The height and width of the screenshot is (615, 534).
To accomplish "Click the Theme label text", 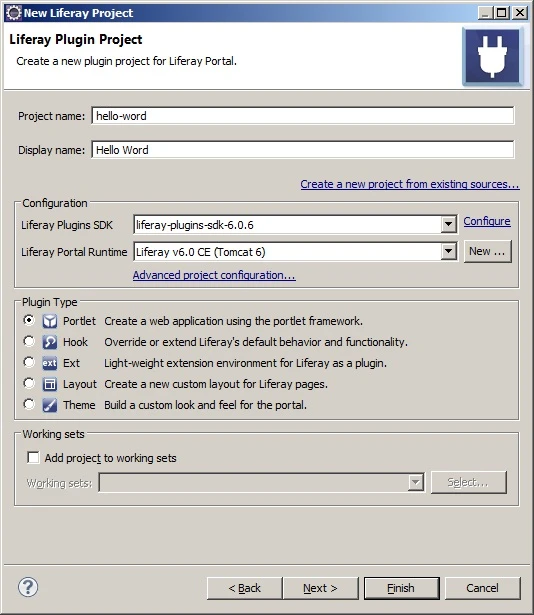I will pyautogui.click(x=79, y=405).
